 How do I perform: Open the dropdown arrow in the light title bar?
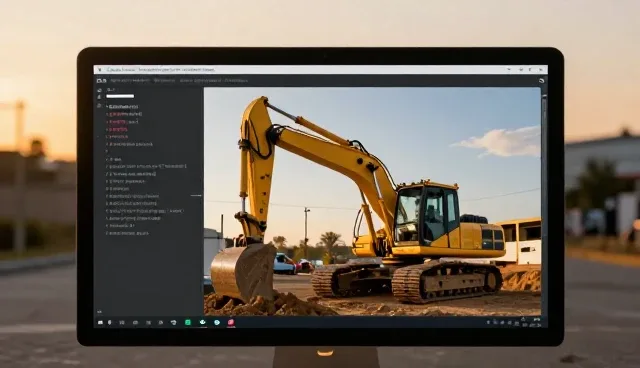509,70
